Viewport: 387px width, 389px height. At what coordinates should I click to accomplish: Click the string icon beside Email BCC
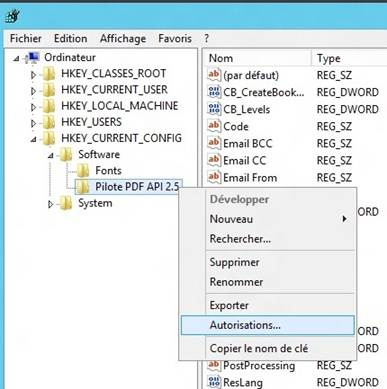[x=214, y=143]
